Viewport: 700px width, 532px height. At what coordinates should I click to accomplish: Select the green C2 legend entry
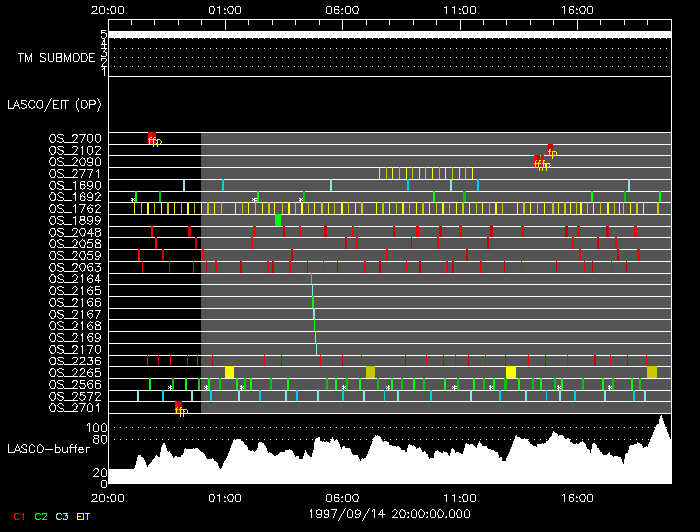pyautogui.click(x=41, y=516)
